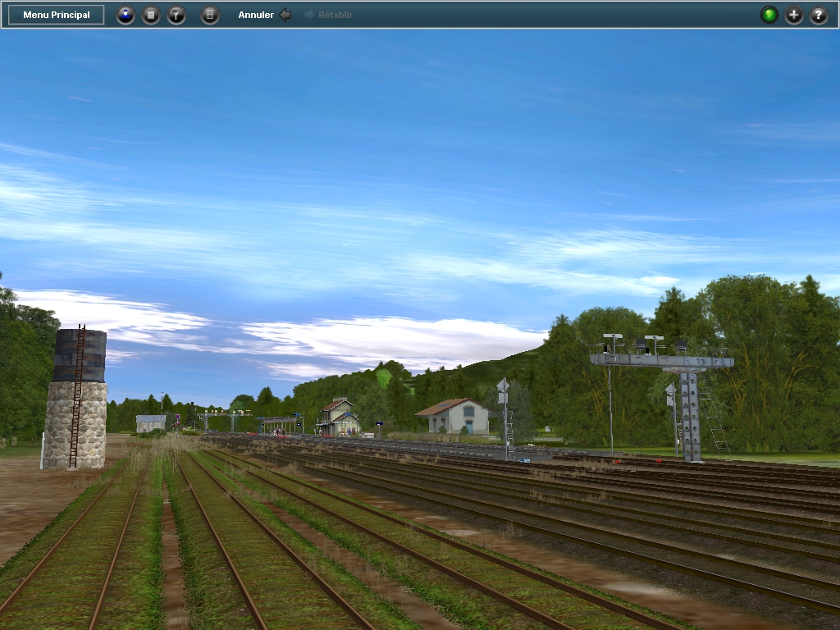Toggle the grid panel icon
This screenshot has width=840, height=630.
210,15
